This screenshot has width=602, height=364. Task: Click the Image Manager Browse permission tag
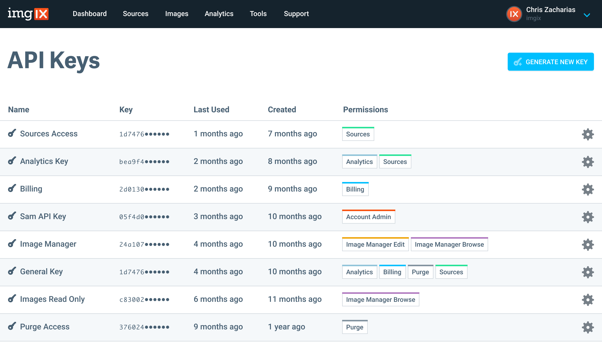coord(449,244)
